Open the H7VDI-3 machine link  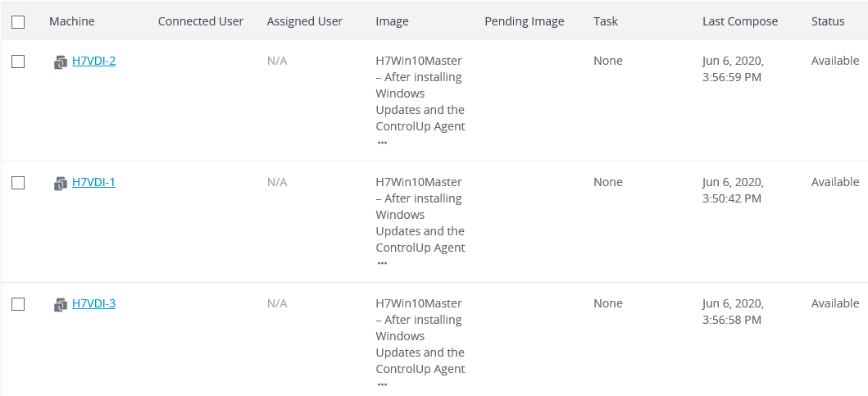point(93,303)
